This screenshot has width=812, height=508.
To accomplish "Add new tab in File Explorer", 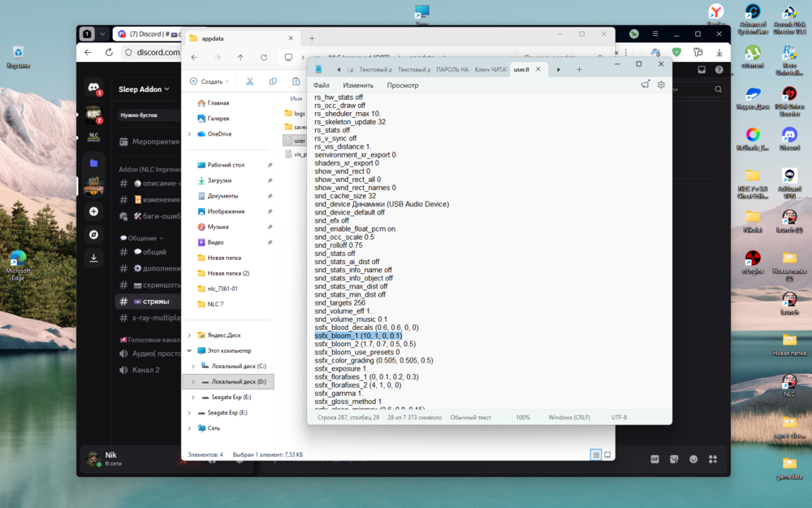I will (x=312, y=38).
